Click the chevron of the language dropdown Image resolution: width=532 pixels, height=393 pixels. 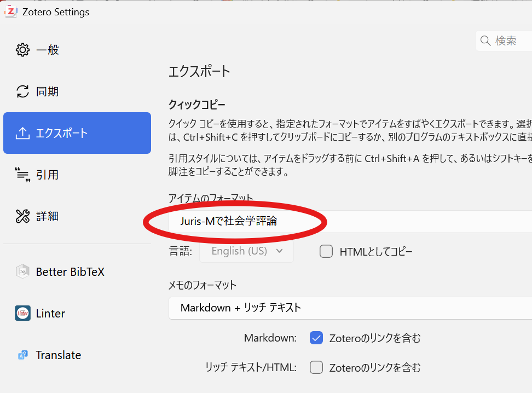[x=279, y=251]
